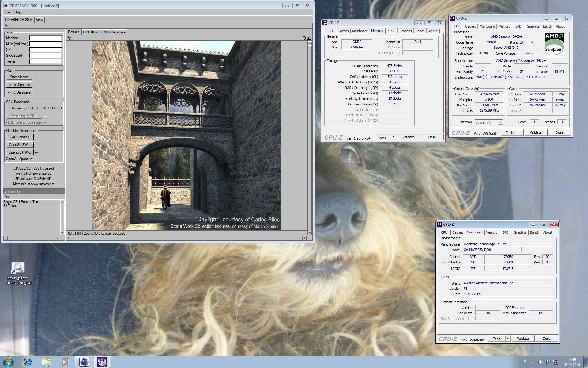
Task: Switch to the Cinebench taskbar button
Action: [x=84, y=362]
